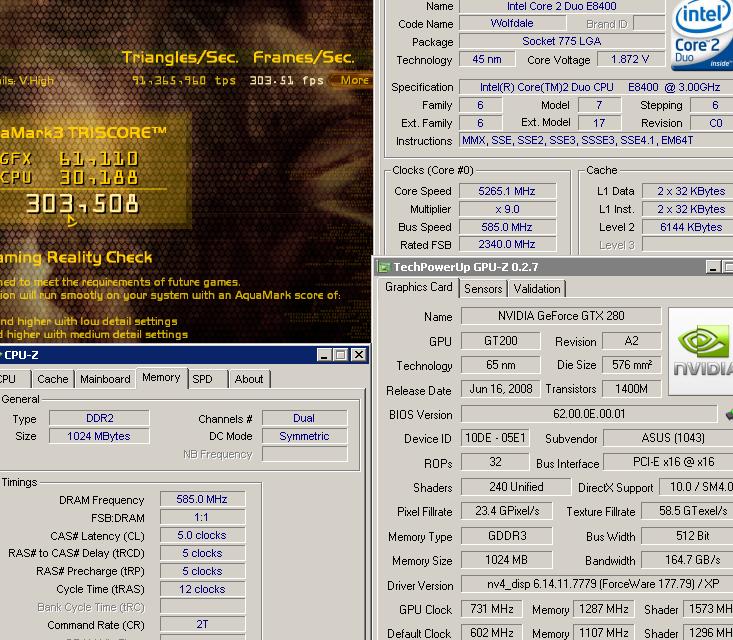Click the Default Clock value 602 MHz
Image resolution: width=733 pixels, height=640 pixels.
pos(492,633)
